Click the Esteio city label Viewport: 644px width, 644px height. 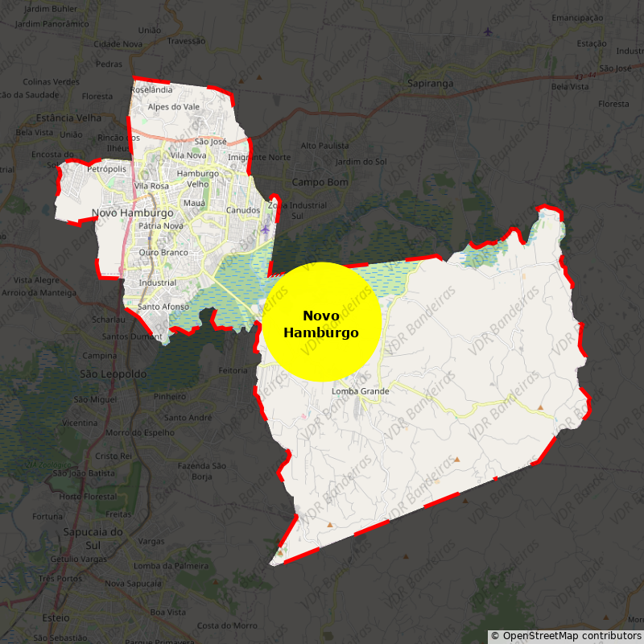pyautogui.click(x=55, y=617)
